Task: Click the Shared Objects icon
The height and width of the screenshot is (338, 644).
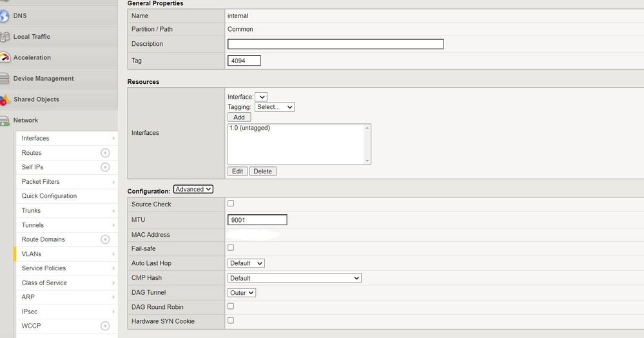Action: pyautogui.click(x=5, y=99)
